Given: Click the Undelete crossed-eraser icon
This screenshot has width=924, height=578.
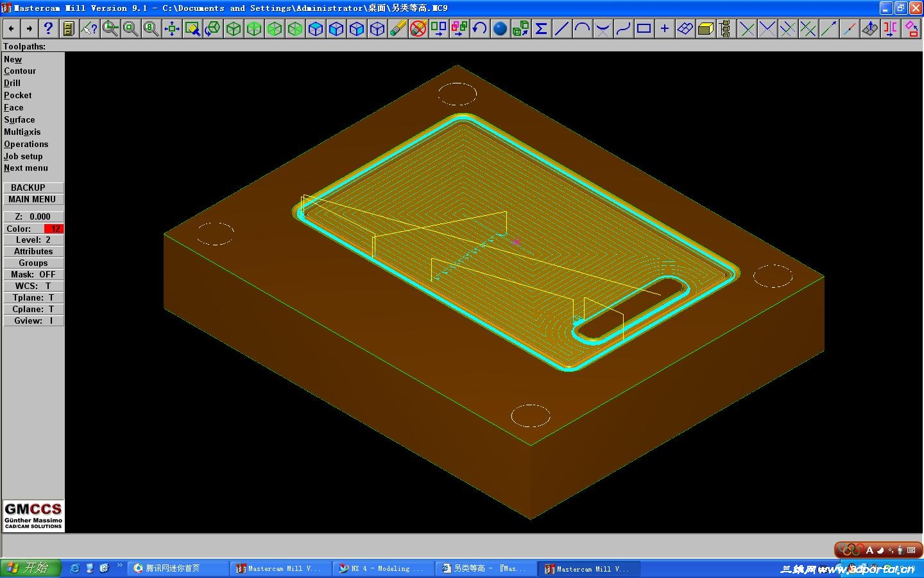Looking at the screenshot, I should [418, 28].
